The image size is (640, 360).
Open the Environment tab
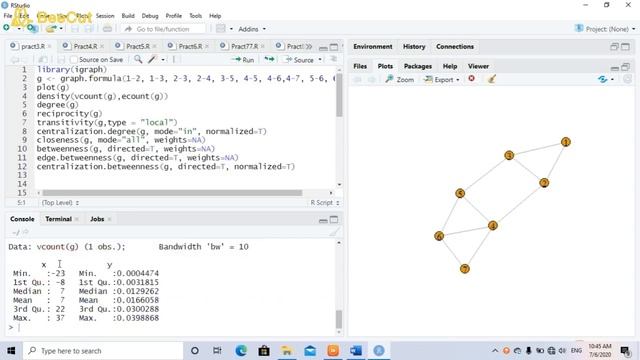(x=373, y=47)
